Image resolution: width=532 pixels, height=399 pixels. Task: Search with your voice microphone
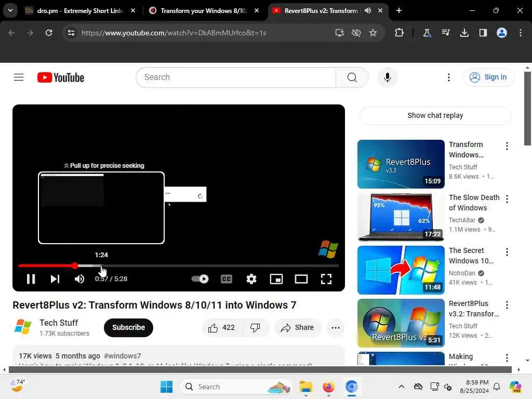[x=388, y=77]
